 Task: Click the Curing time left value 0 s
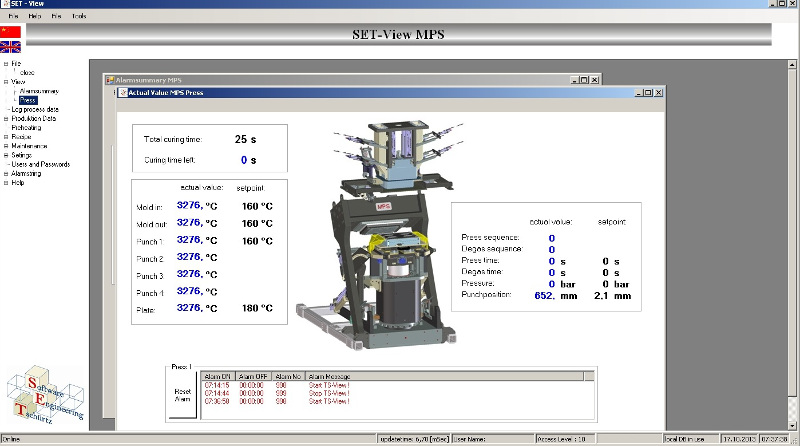click(248, 160)
